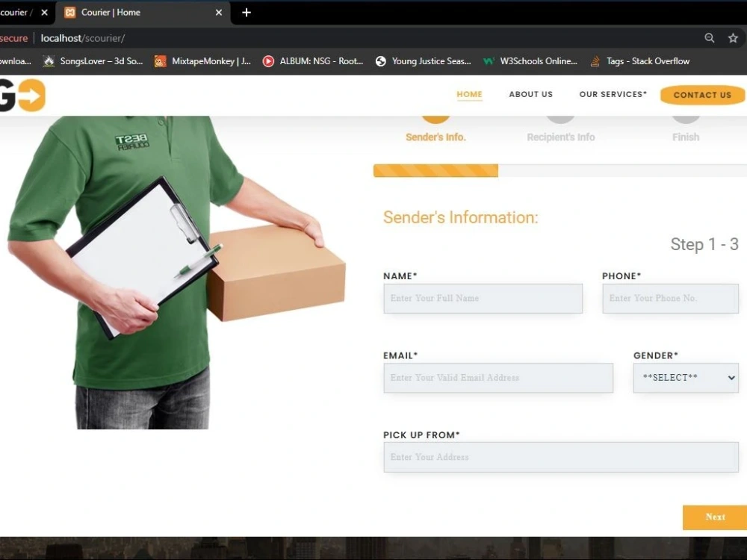Go to the HOME menu item
The image size is (747, 560).
469,94
